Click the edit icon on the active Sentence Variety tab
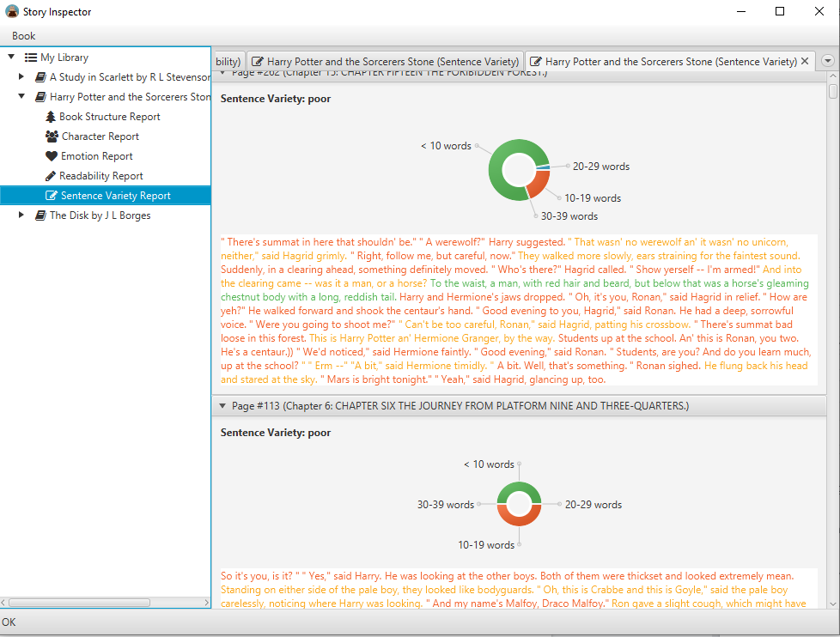Viewport: 840px width, 637px height. [x=536, y=62]
